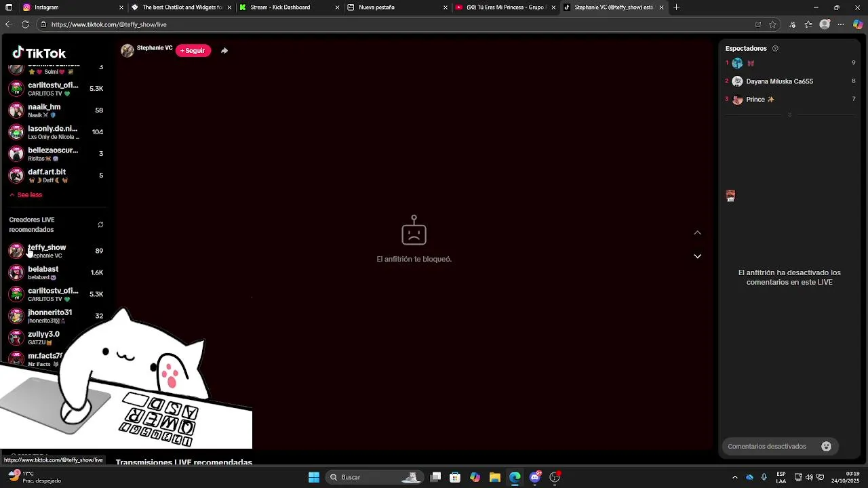Open the belabast live channel
Image resolution: width=868 pixels, height=488 pixels.
(x=56, y=272)
